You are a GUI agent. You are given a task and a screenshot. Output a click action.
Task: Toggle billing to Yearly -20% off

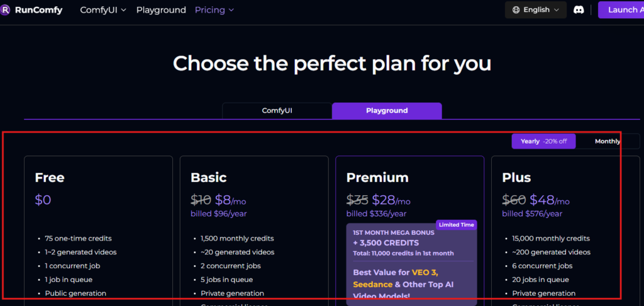click(x=543, y=141)
